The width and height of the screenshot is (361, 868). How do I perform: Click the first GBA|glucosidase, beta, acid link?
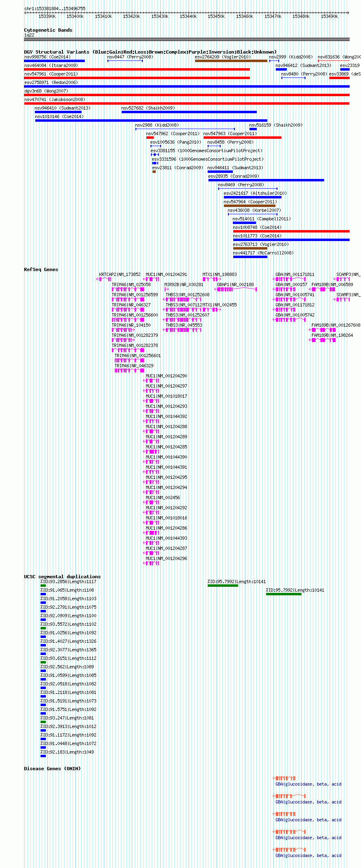pyautogui.click(x=308, y=784)
